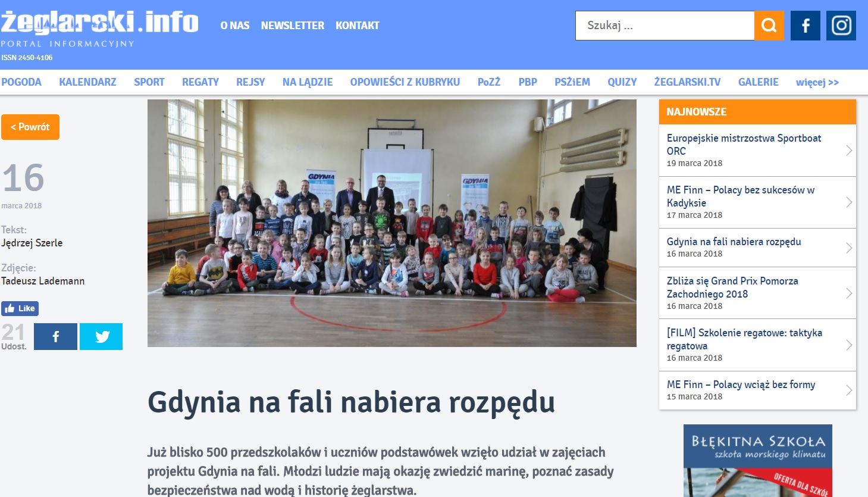The height and width of the screenshot is (497, 868).
Task: Click arrow beside Europejskie mistrzostwa Sportboat ORC
Action: tap(848, 151)
